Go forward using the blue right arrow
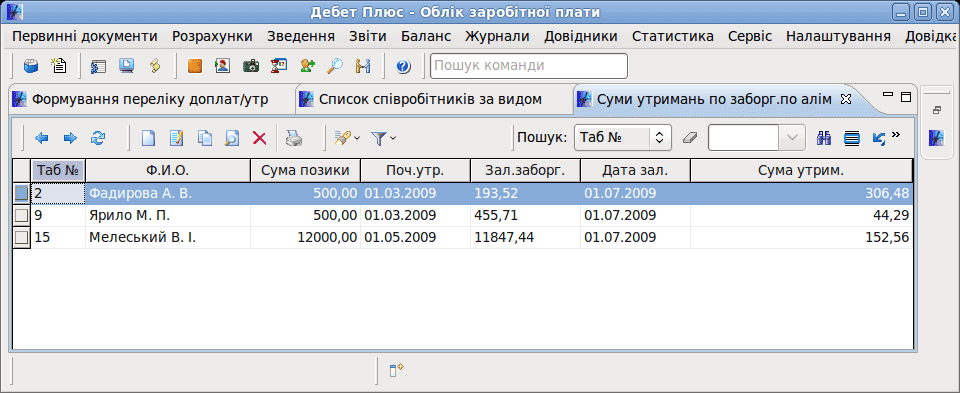Image resolution: width=960 pixels, height=393 pixels. (x=70, y=138)
